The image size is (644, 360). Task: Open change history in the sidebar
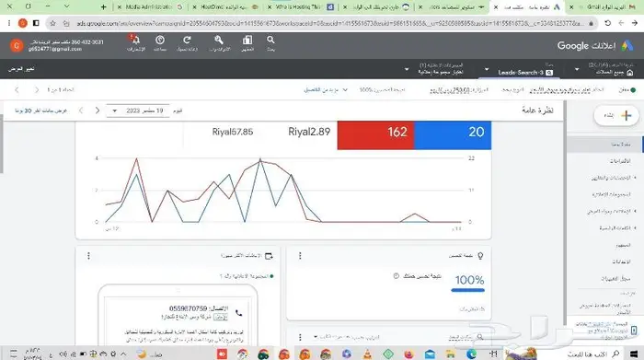tap(616, 279)
